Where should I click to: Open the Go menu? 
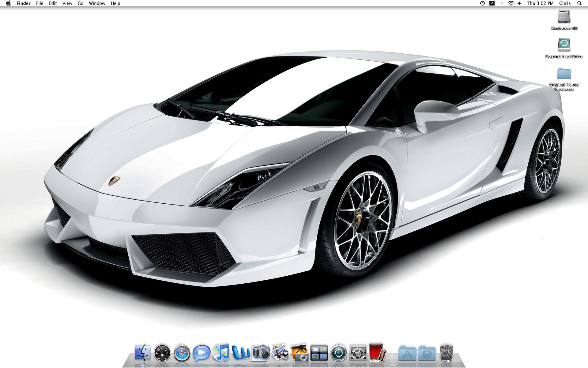click(81, 3)
